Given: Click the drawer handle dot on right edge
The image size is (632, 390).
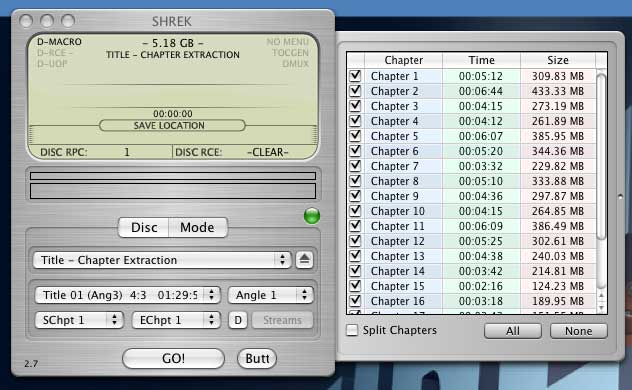Looking at the screenshot, I should (x=621, y=197).
